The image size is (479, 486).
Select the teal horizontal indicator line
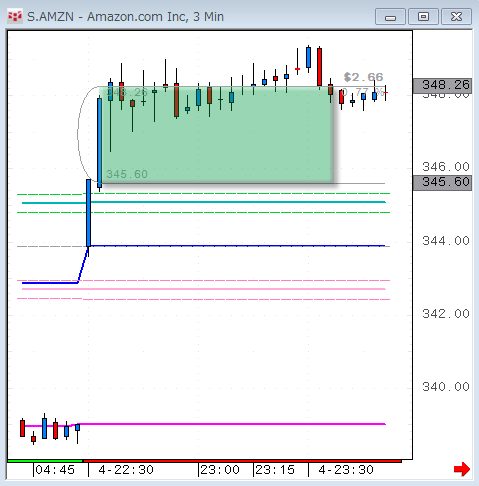[x=203, y=202]
